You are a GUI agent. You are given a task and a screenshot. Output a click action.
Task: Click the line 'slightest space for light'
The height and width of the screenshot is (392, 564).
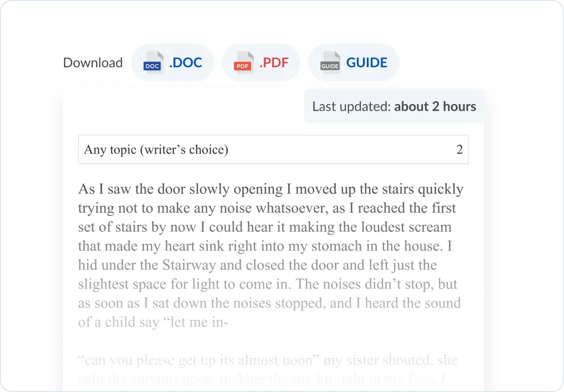pyautogui.click(x=268, y=284)
